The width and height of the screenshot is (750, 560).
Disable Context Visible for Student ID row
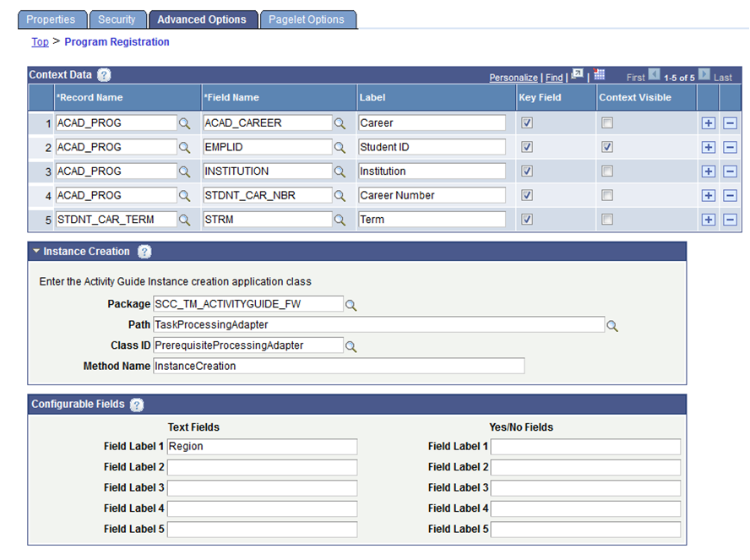pyautogui.click(x=606, y=146)
